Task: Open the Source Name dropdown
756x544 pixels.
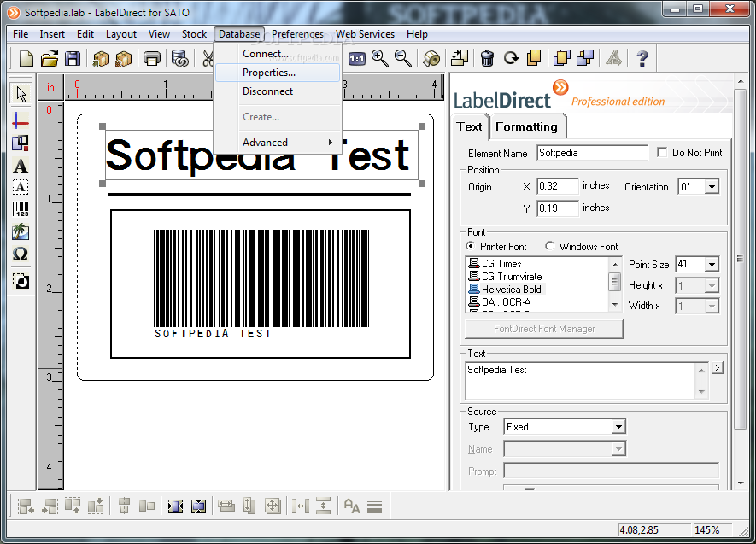Action: click(x=618, y=449)
